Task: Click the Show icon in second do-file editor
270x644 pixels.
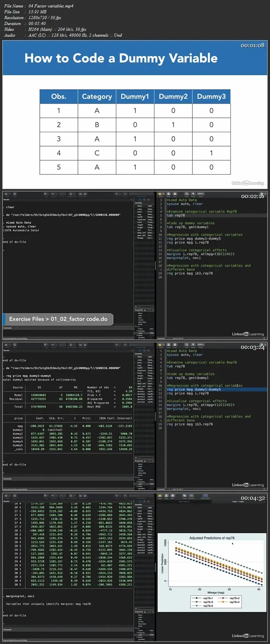Action: 193,345
